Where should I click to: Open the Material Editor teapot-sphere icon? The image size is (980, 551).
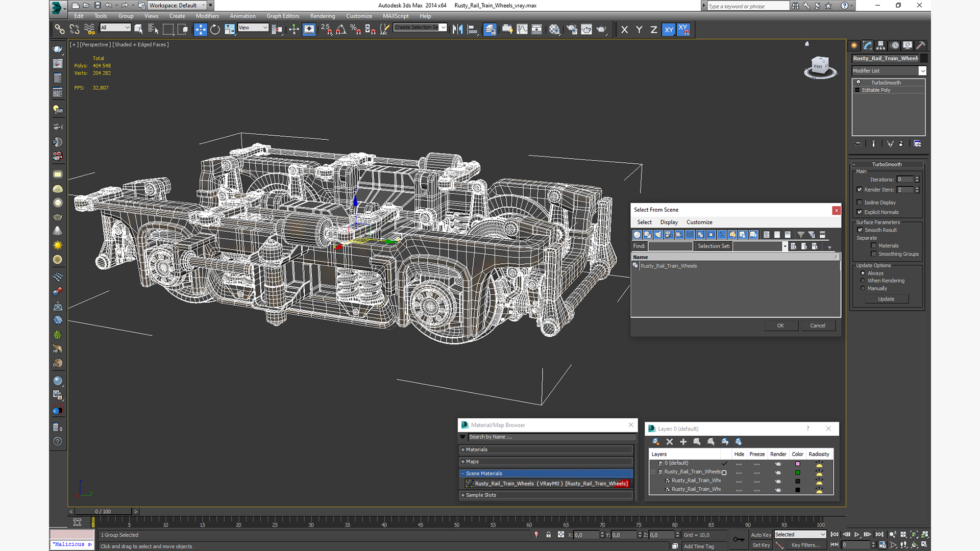click(554, 30)
